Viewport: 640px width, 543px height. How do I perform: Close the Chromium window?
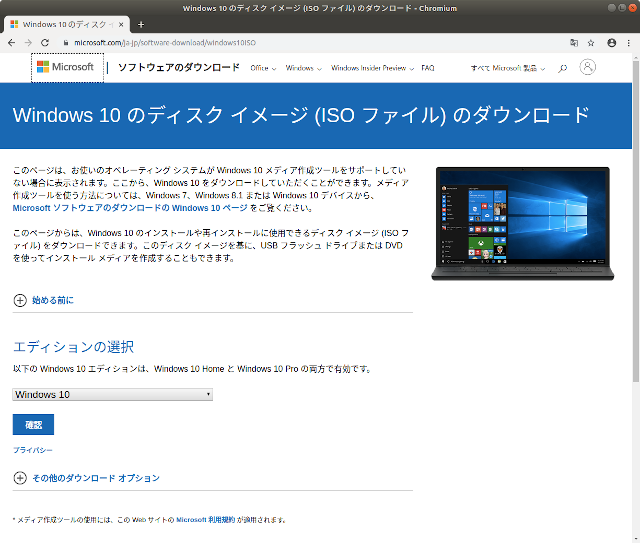pyautogui.click(x=632, y=8)
